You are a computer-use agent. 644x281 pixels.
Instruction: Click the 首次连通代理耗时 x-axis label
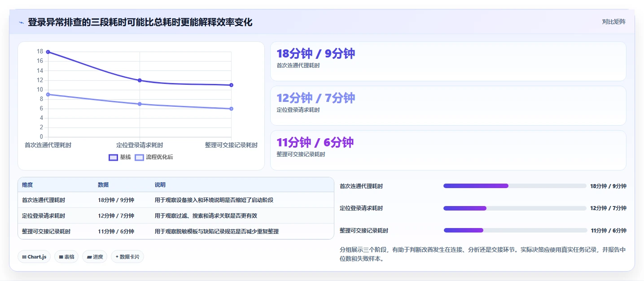48,145
